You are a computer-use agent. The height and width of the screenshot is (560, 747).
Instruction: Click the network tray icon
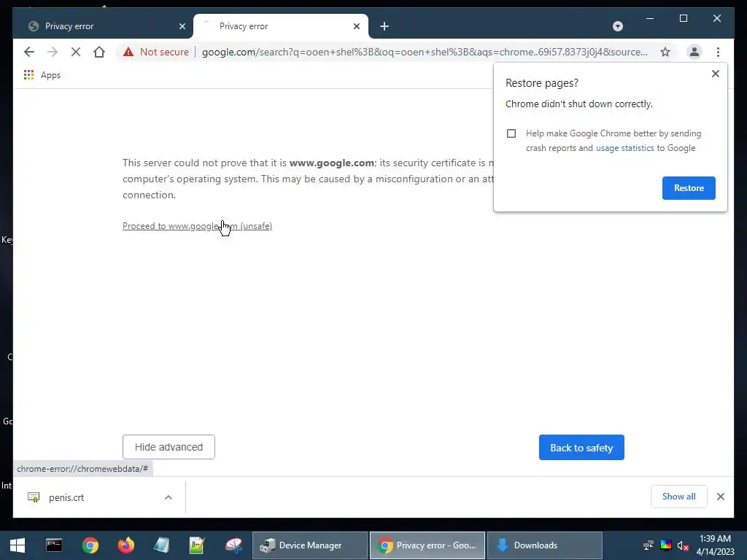(649, 545)
